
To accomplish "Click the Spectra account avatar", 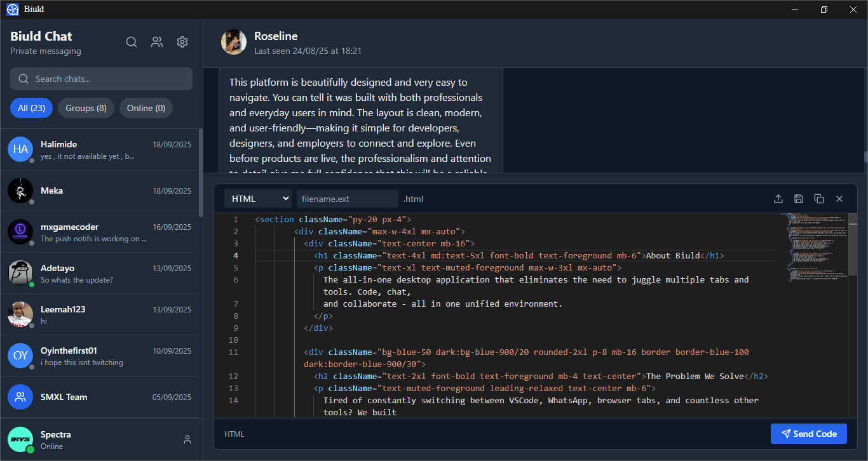I will pyautogui.click(x=20, y=439).
